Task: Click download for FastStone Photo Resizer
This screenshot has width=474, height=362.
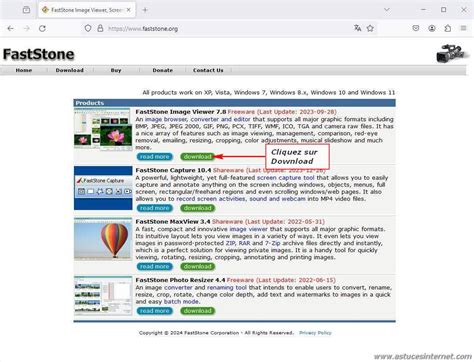Action: coord(198,311)
